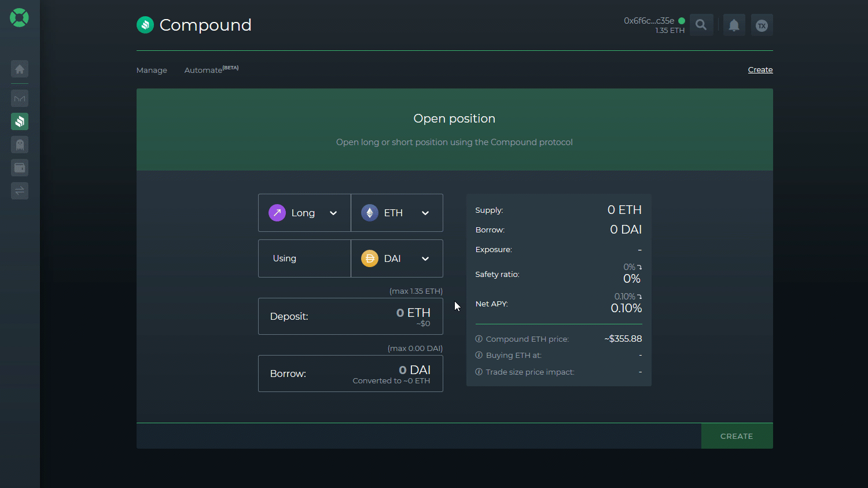Select the Compound protocol sidebar icon
Screen dimensions: 868x488
(20, 121)
